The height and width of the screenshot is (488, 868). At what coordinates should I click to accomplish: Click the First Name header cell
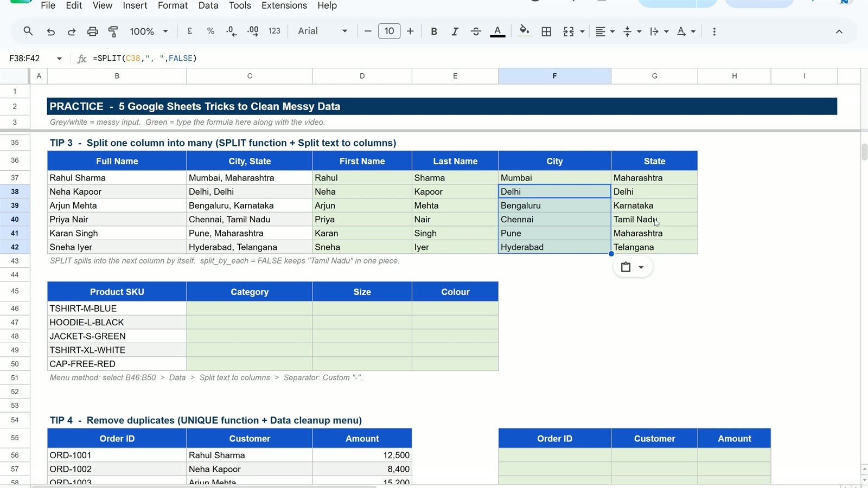point(362,161)
